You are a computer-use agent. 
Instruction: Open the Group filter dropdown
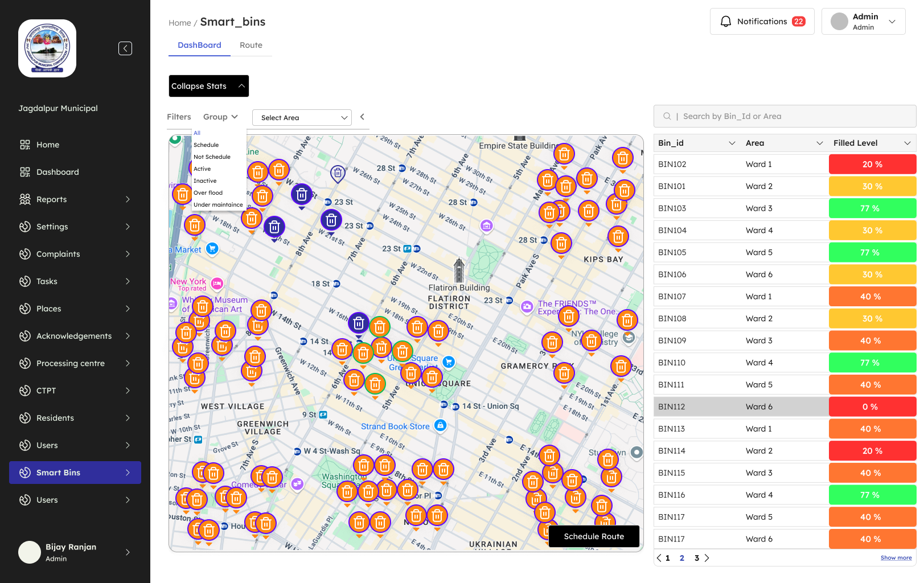(x=220, y=117)
